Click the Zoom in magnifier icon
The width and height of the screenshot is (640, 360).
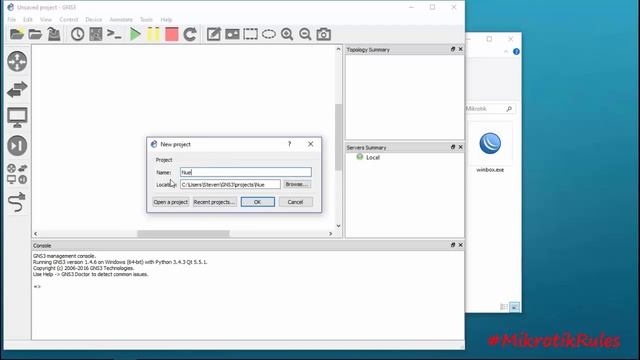pos(287,34)
